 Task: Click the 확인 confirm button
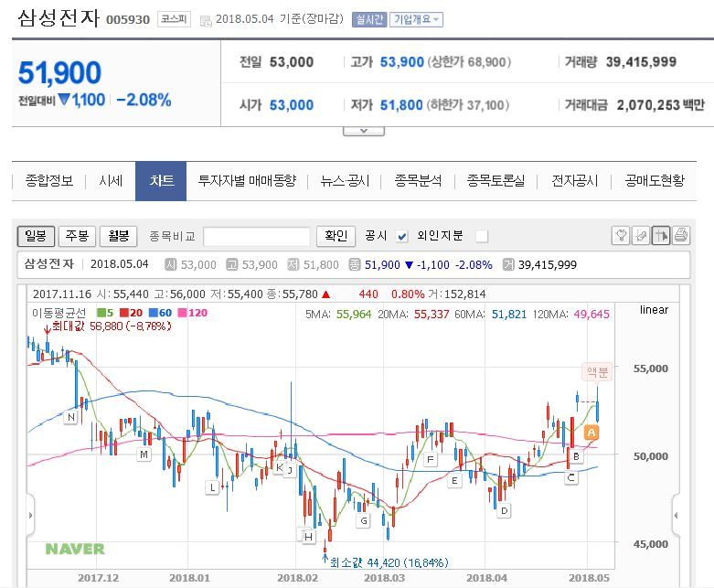tap(336, 236)
